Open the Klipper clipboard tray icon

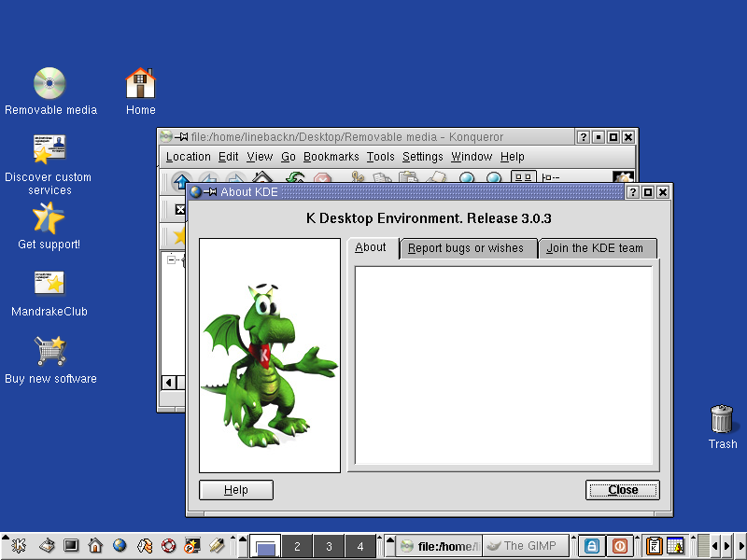tap(655, 546)
